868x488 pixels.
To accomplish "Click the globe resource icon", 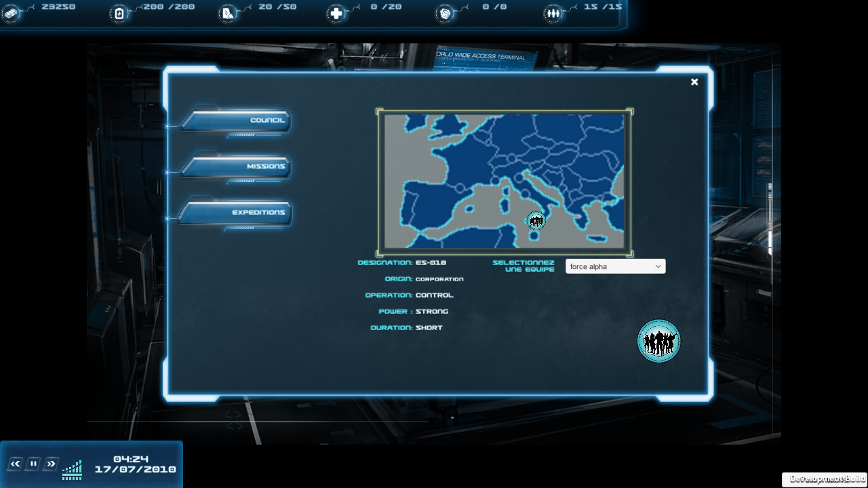I will [x=446, y=12].
